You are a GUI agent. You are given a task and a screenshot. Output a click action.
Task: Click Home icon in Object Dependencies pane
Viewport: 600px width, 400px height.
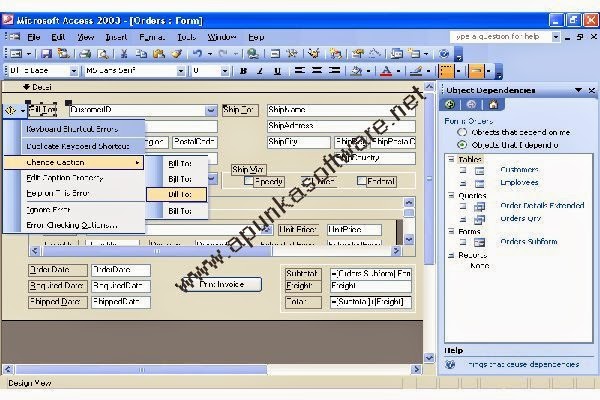[x=493, y=104]
